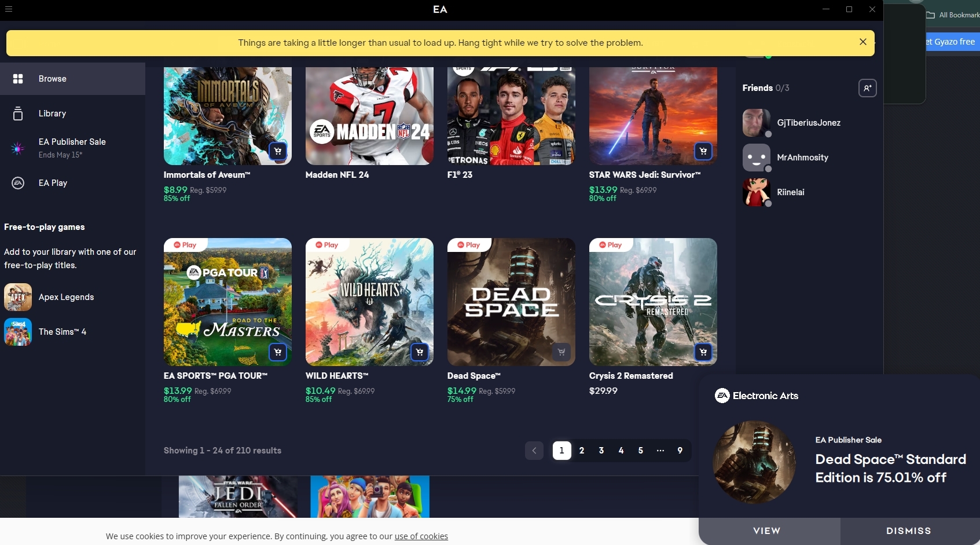Dismiss the yellow loading warning banner
980x545 pixels.
click(862, 42)
